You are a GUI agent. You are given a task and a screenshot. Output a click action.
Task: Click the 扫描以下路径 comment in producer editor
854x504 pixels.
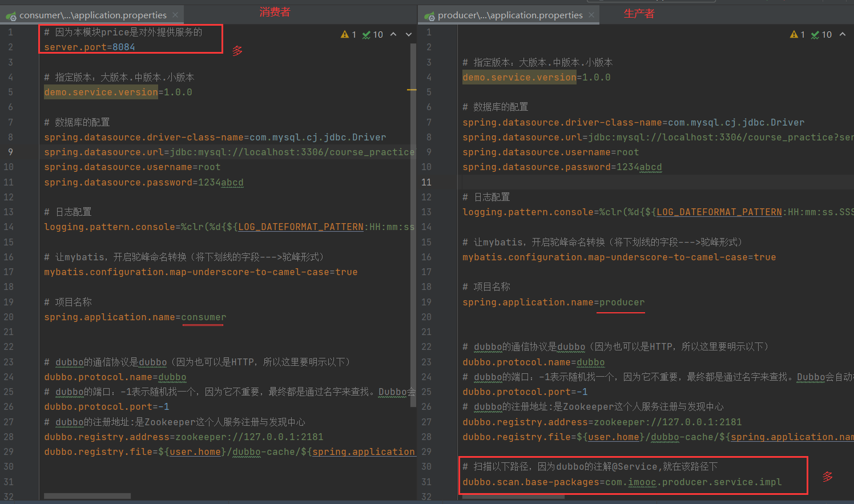coord(590,467)
